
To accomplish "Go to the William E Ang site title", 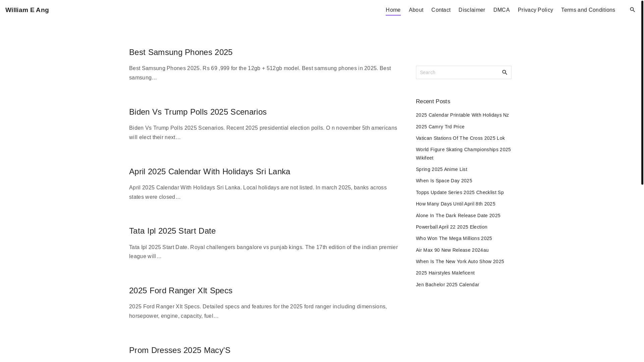I will coord(27,10).
